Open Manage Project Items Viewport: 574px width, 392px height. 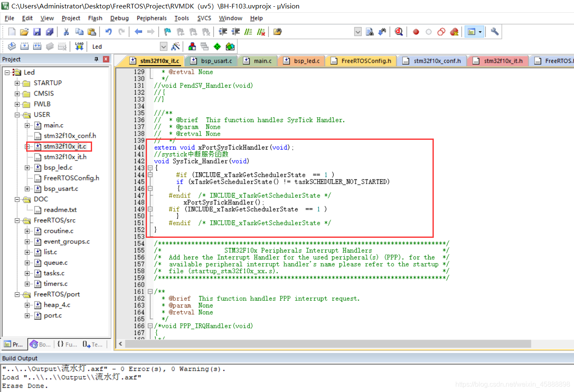192,46
